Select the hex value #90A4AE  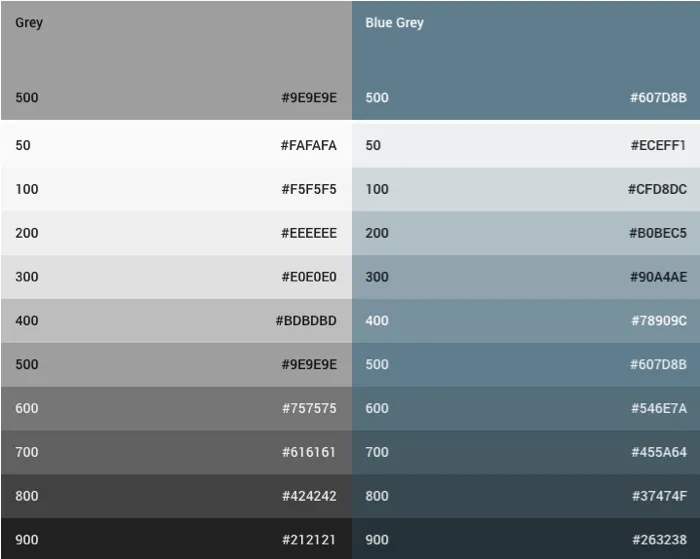[x=658, y=277]
